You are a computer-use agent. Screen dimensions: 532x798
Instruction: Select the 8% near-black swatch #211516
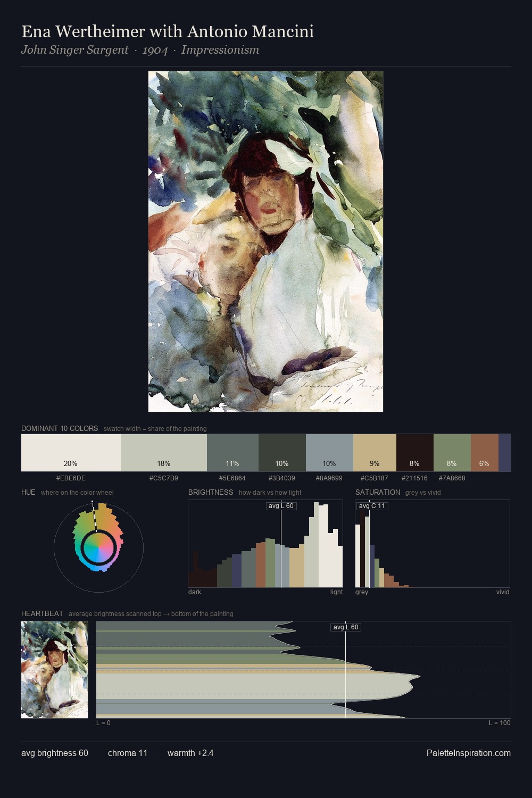(415, 453)
